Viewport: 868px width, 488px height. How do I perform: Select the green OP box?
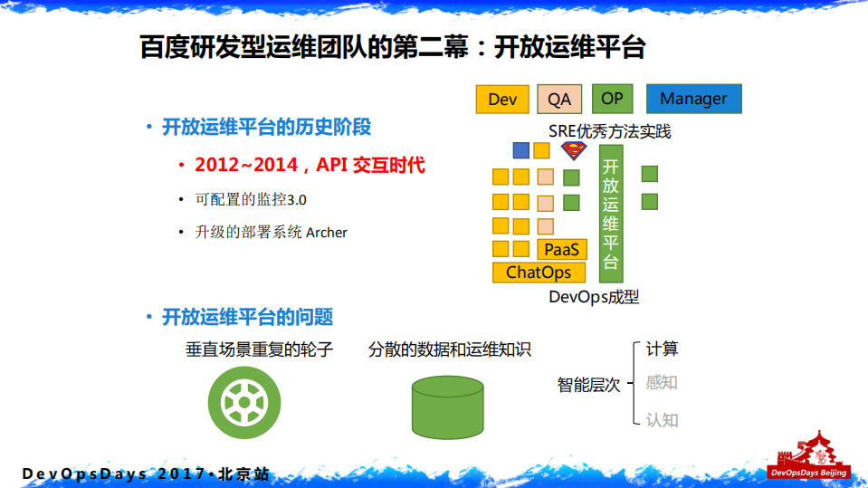[x=612, y=99]
